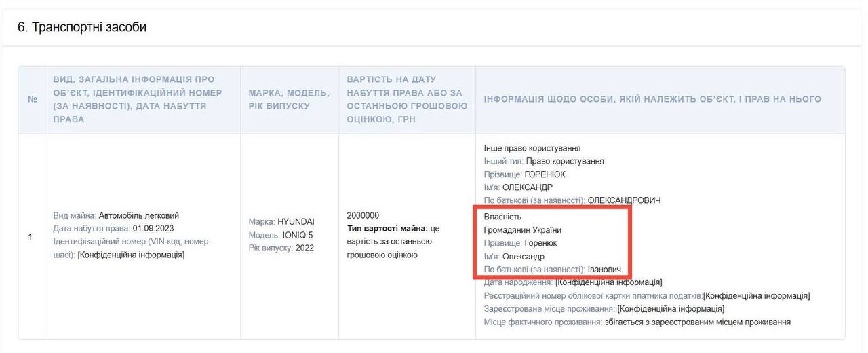Click the 'Інше право користування' text

point(532,148)
